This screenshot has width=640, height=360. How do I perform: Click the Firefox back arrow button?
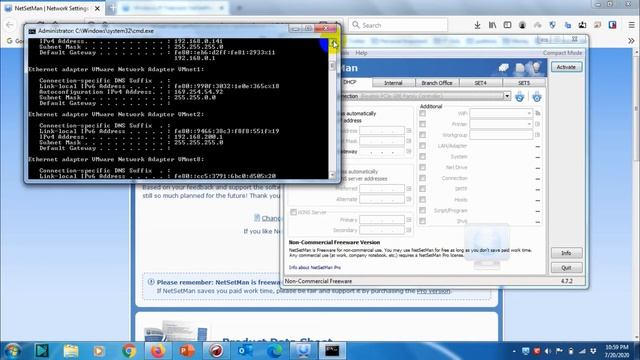pos(10,25)
